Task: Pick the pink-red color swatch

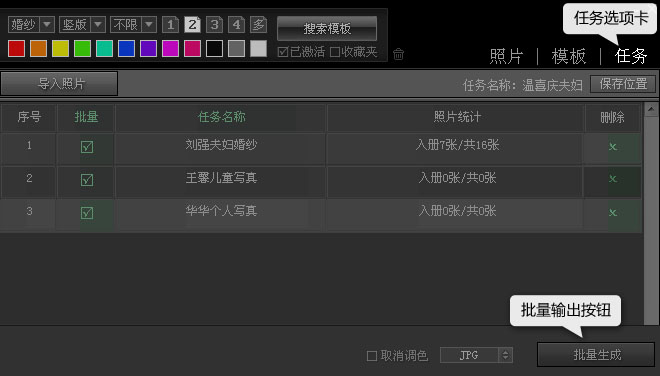Action: click(192, 48)
